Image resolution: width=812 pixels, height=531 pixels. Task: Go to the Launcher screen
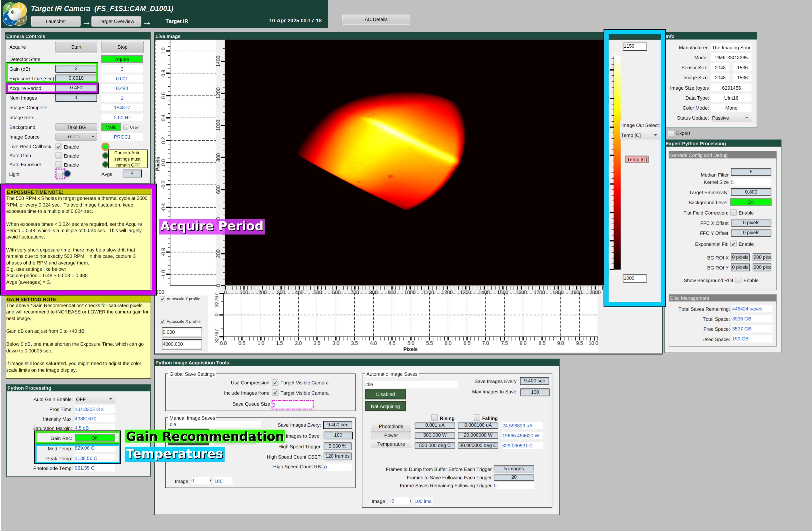(56, 21)
